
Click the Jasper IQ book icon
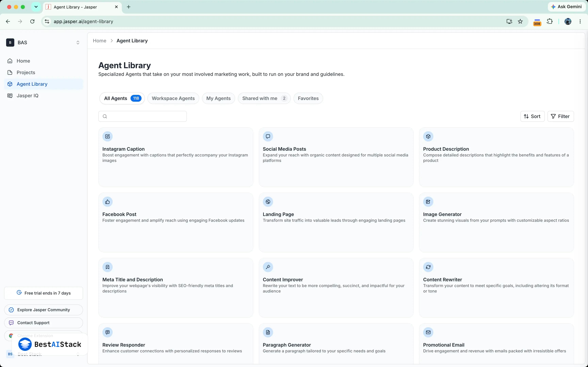(10, 96)
